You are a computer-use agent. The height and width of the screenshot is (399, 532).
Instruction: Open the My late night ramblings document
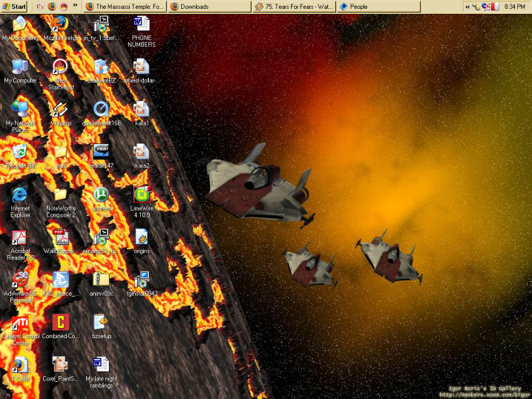pyautogui.click(x=102, y=372)
